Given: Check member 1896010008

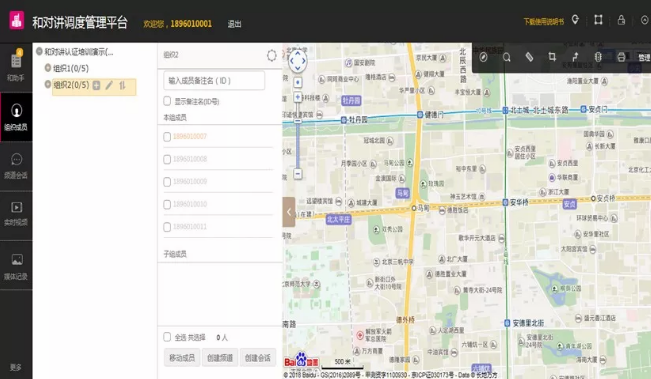Looking at the screenshot, I should tap(167, 159).
